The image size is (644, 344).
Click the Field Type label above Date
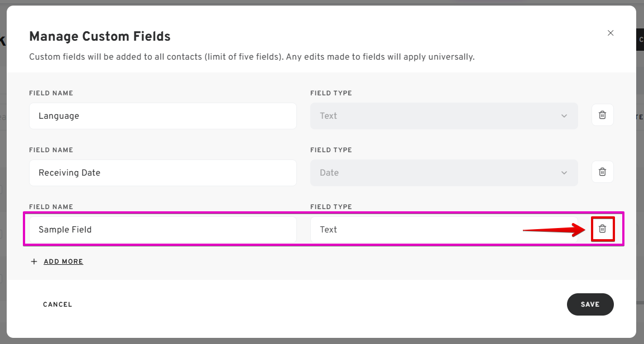click(x=331, y=150)
